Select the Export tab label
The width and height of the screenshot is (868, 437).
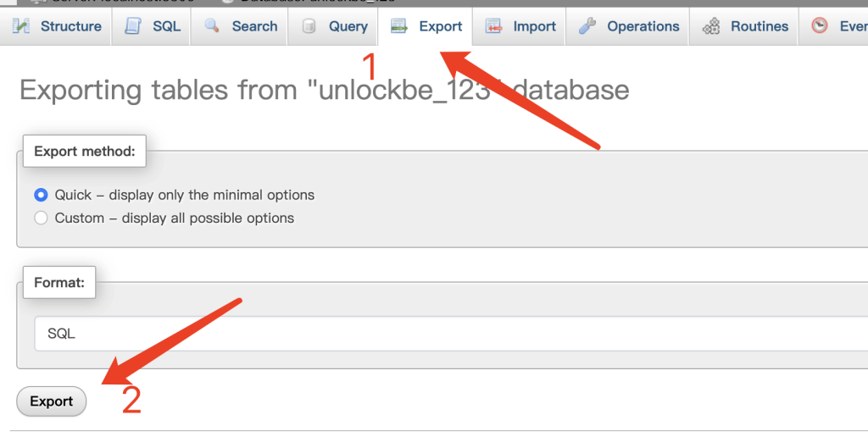point(441,26)
